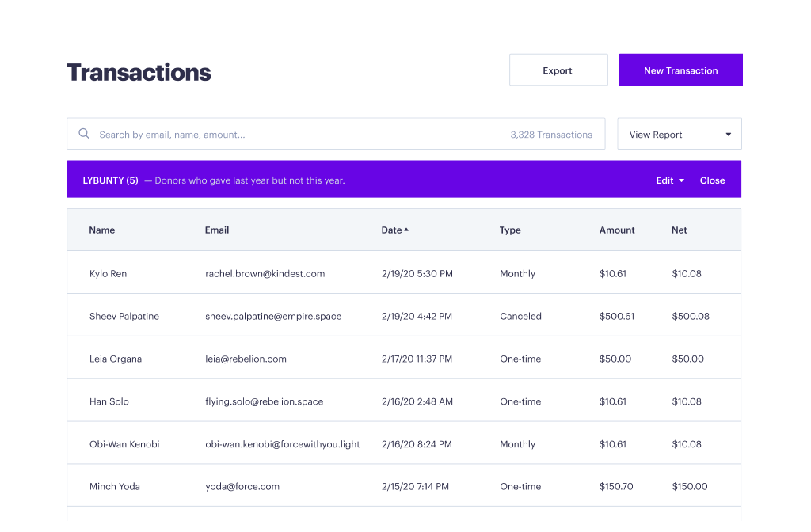
Task: Click email leia@rebelion.com
Action: [246, 359]
